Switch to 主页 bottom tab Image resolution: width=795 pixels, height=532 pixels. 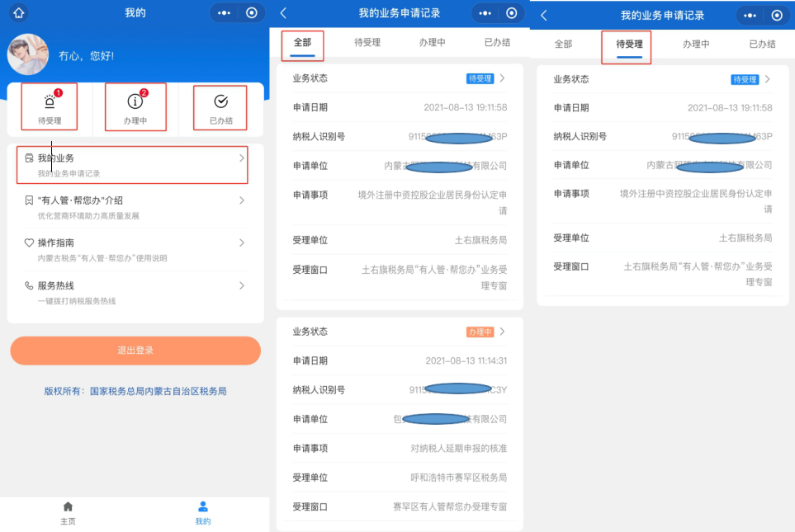(x=68, y=513)
